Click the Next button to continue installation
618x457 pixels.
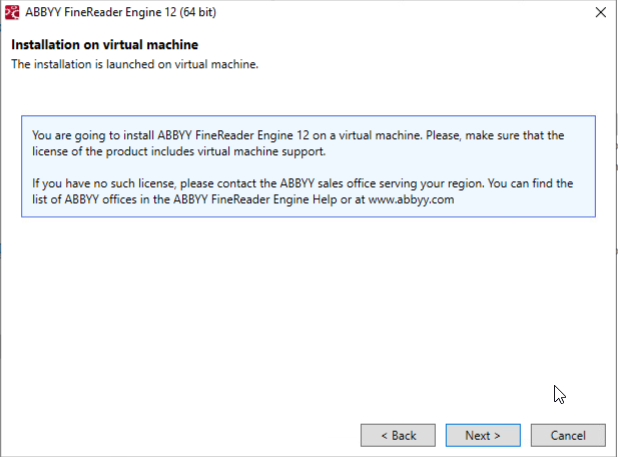[483, 435]
